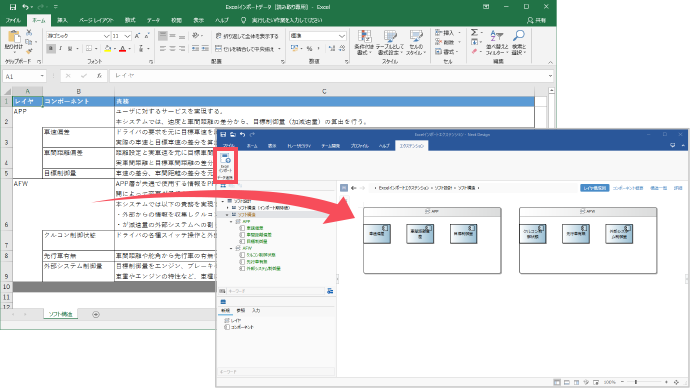Save the project in Next Design toolbar
690x388 pixels.
223,135
